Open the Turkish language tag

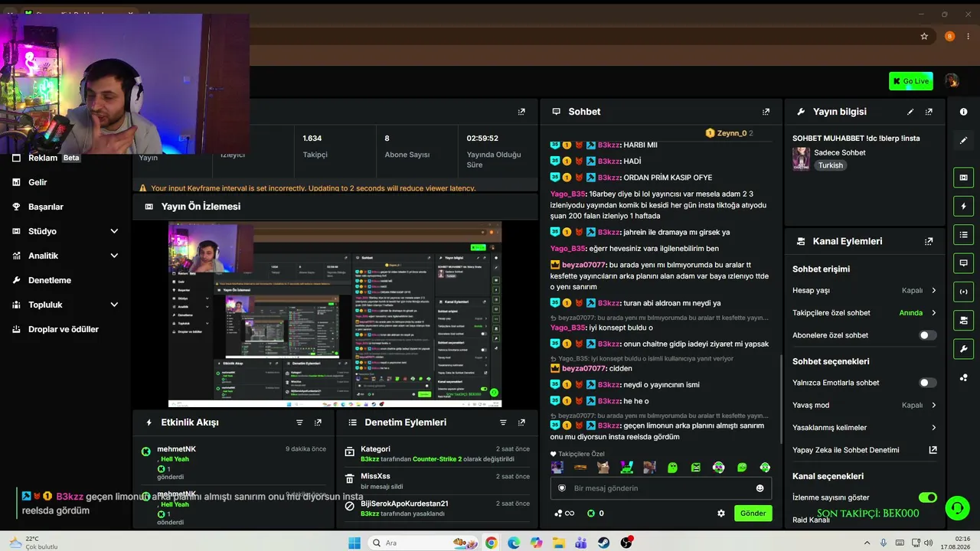pos(830,165)
